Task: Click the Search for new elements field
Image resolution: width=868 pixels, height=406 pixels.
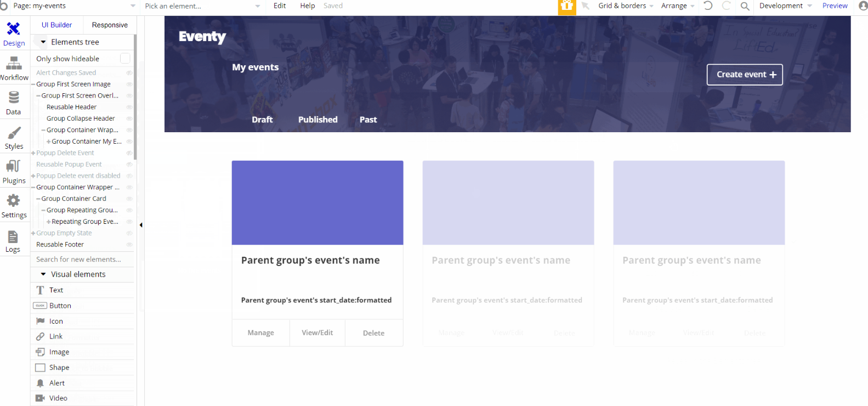Action: tap(83, 260)
